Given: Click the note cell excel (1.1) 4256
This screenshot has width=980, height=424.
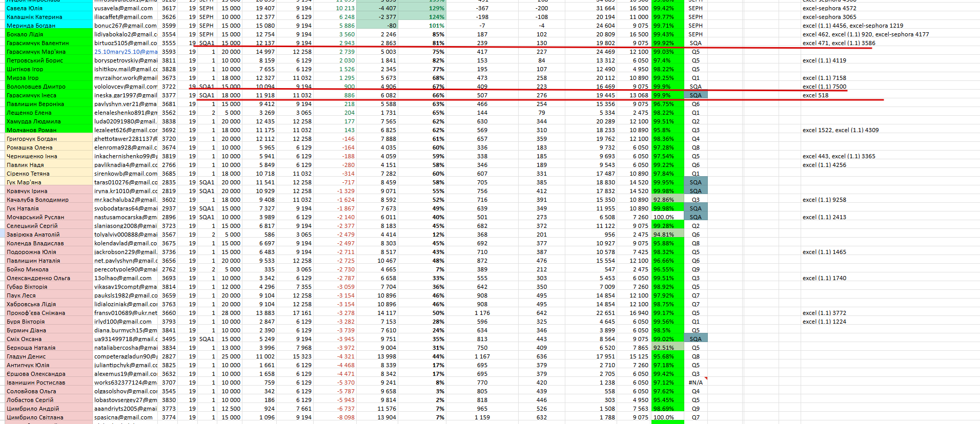Looking at the screenshot, I should [x=824, y=165].
